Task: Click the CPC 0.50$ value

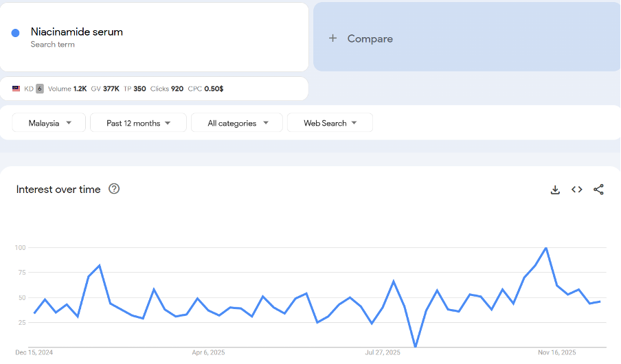Action: 205,89
